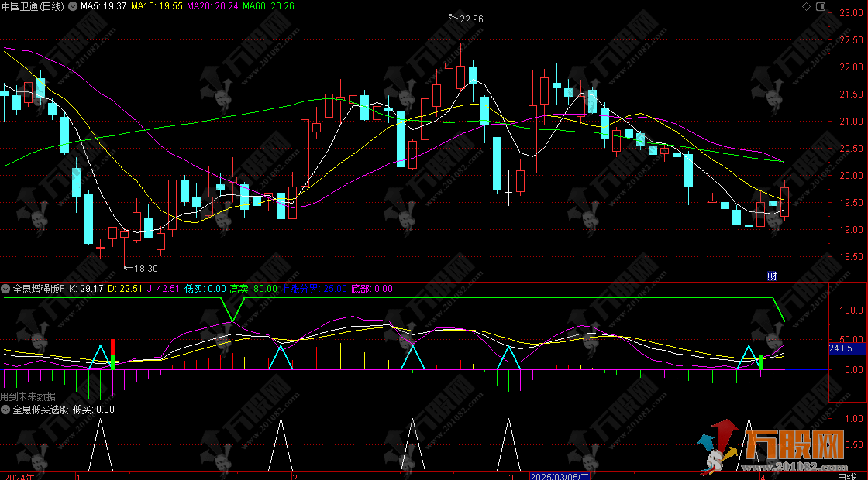Click the 22.96 high price marker
Viewport: 868px width, 480px height.
[470, 19]
